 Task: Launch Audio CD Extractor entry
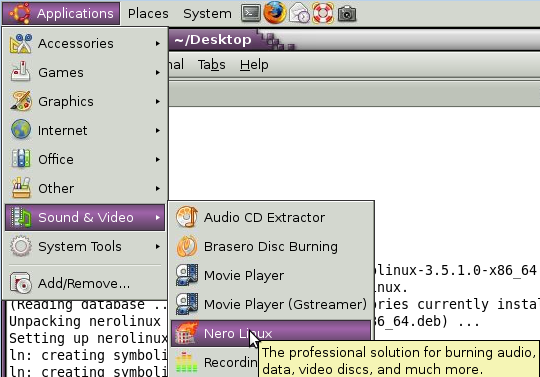click(271, 217)
